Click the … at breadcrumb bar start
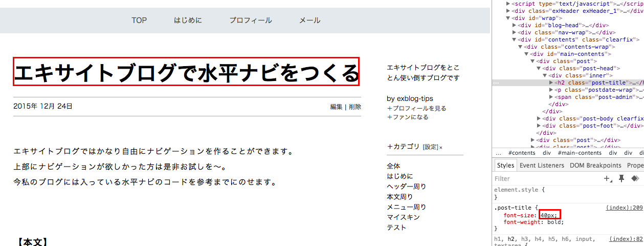The image size is (644, 246). pos(498,153)
